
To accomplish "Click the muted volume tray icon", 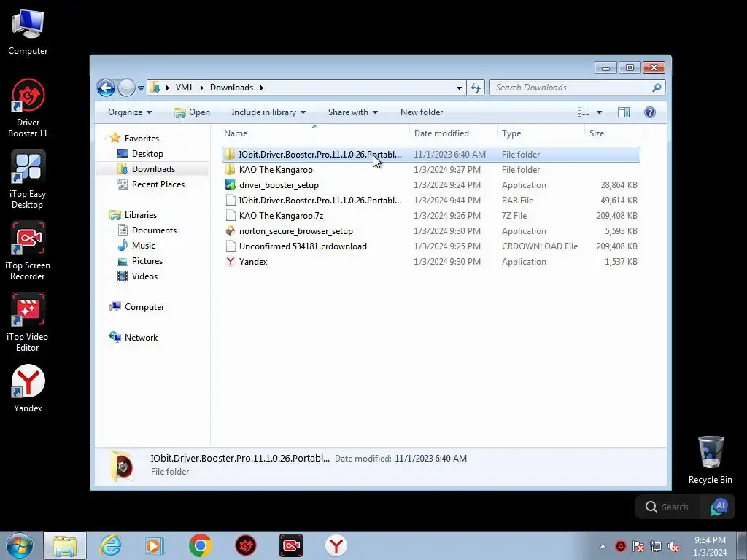I will point(673,547).
